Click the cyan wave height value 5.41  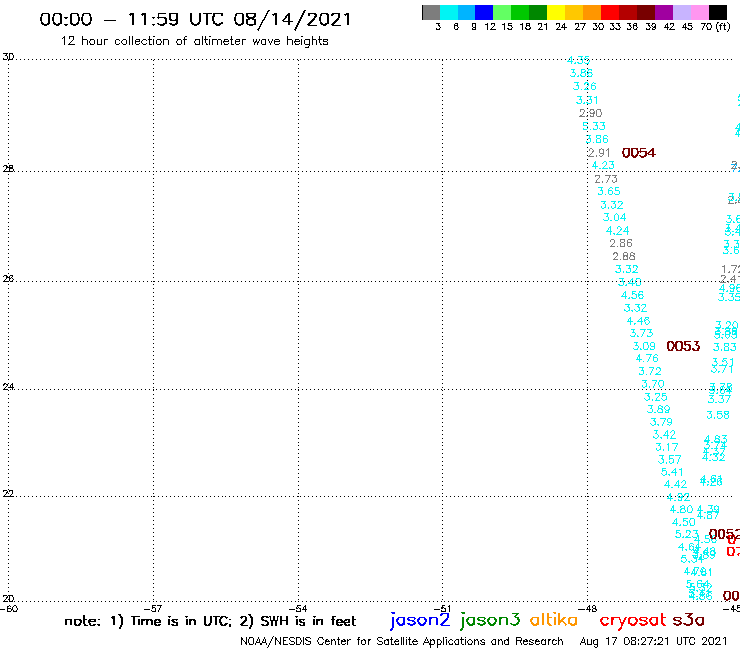coord(672,472)
